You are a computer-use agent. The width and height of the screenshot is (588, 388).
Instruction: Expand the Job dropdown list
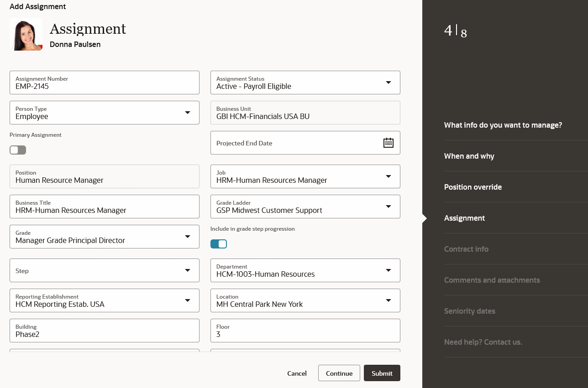(x=388, y=176)
